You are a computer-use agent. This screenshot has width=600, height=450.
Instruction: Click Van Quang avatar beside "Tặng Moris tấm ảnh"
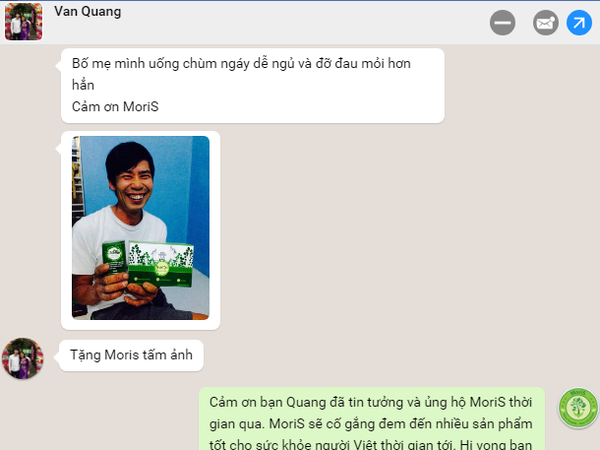click(23, 359)
